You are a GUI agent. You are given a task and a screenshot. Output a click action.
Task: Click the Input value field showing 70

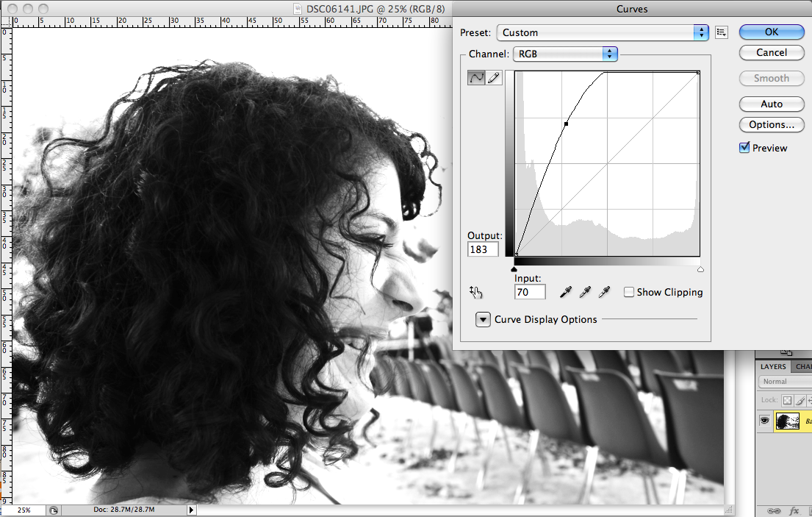[529, 292]
